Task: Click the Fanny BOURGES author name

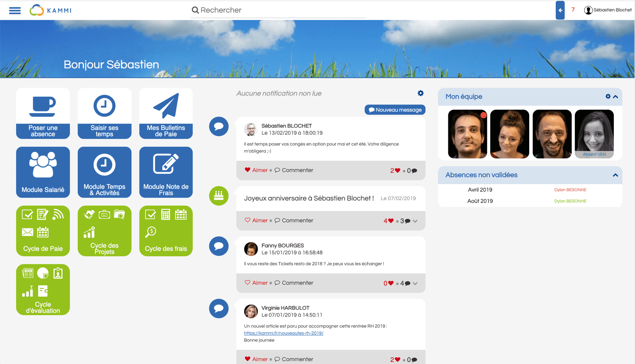Action: [x=283, y=245]
